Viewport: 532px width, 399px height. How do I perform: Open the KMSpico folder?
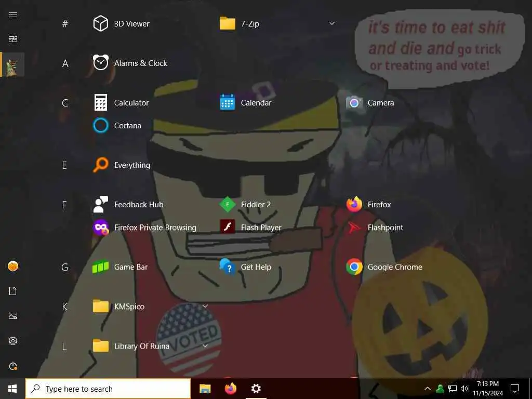pyautogui.click(x=118, y=307)
